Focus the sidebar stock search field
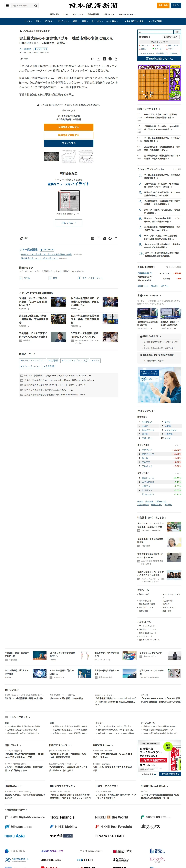The image size is (186, 868). [155, 32]
